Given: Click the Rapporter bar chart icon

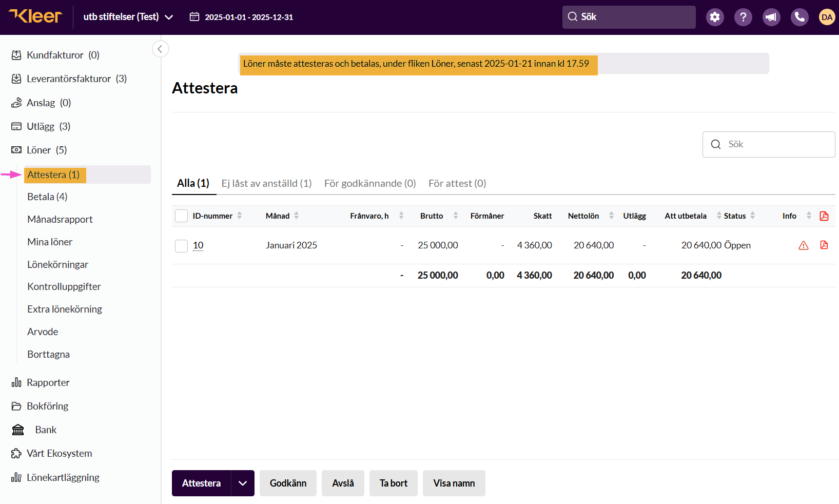Looking at the screenshot, I should coord(16,382).
